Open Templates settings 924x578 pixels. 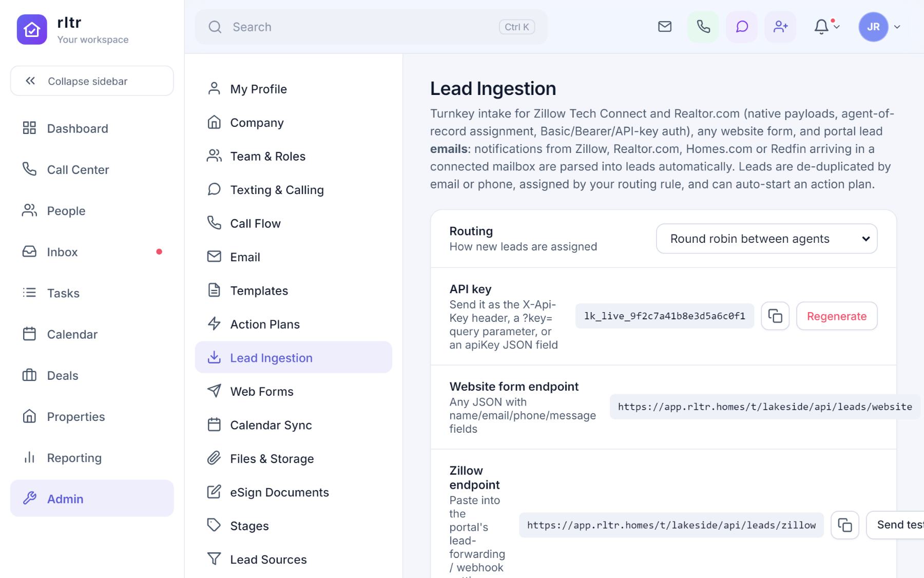[x=293, y=291]
